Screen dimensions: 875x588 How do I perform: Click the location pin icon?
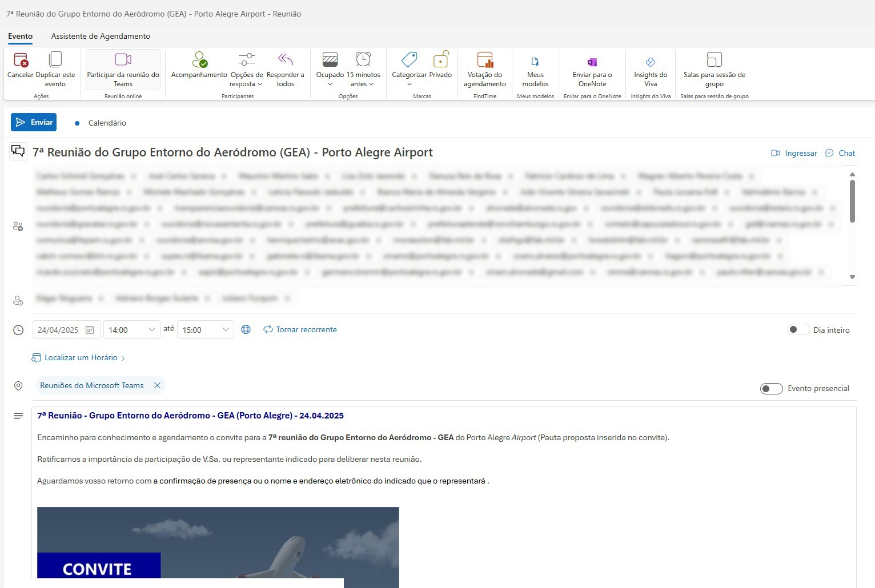(18, 386)
